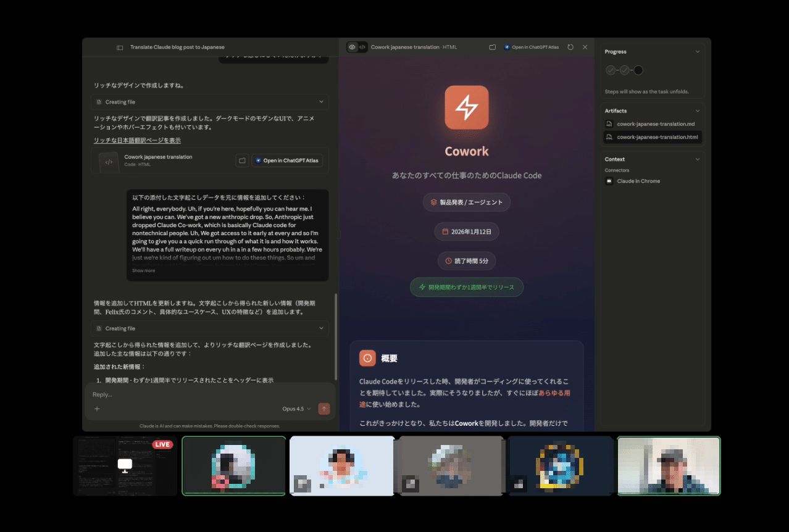Screen dimensions: 789x532
Task: Click Open in ChatGPT Atlas in preview header
Action: click(531, 47)
